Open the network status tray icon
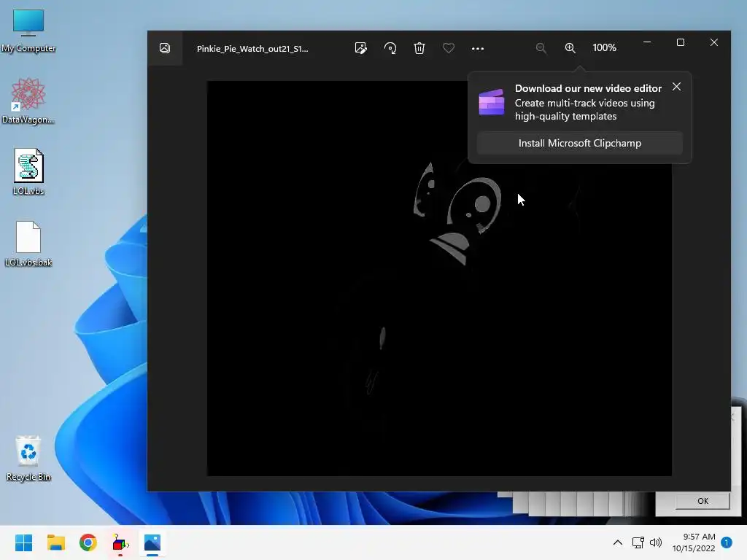The height and width of the screenshot is (560, 747). [x=638, y=542]
